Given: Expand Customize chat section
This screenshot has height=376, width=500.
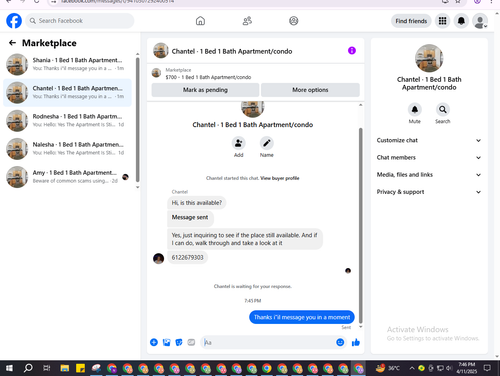Looking at the screenshot, I should click(x=429, y=140).
